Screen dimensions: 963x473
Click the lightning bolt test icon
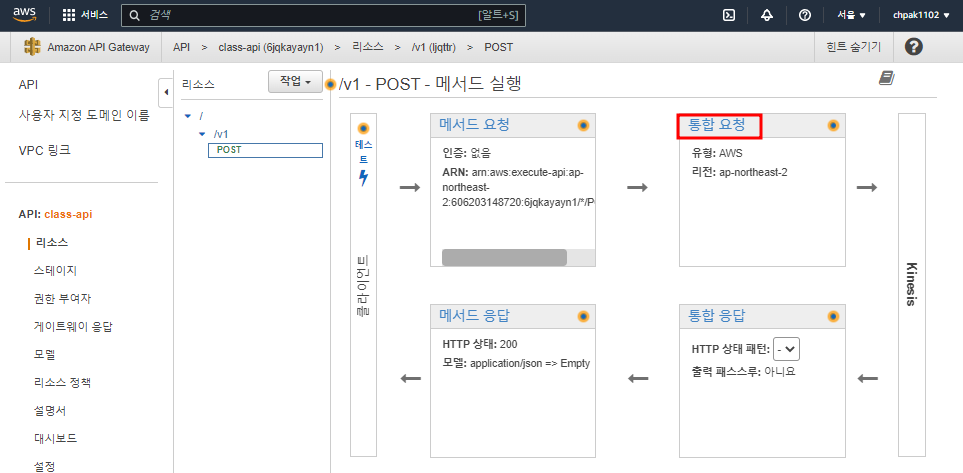coord(363,178)
